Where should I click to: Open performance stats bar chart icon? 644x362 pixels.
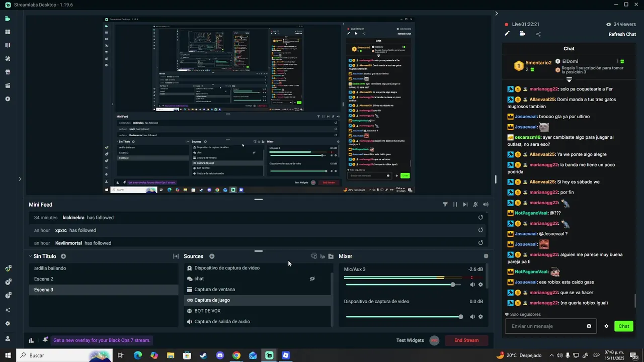[x=31, y=340]
